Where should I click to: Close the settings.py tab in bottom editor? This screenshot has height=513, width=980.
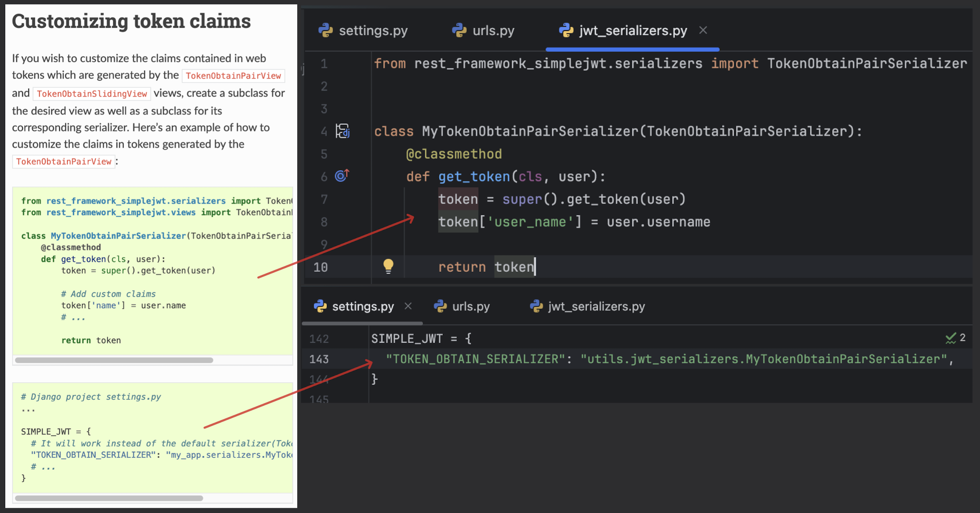[408, 306]
